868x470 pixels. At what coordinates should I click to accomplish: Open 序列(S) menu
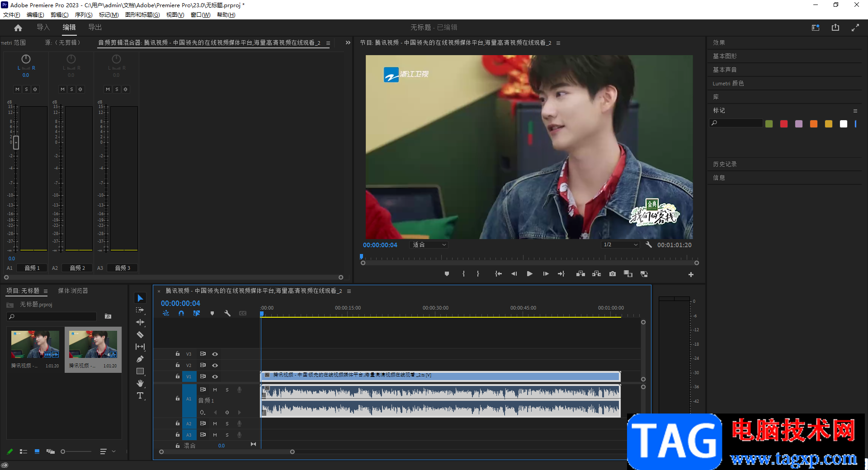point(84,15)
